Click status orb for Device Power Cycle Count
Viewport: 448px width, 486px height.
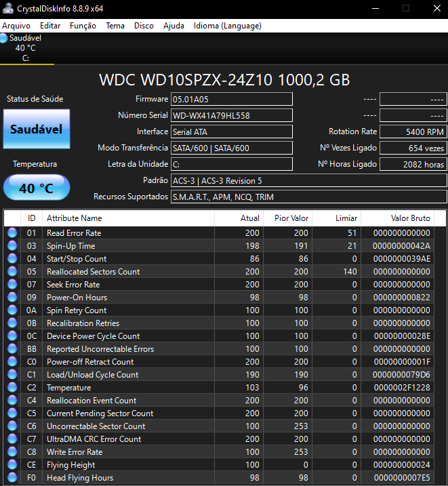click(12, 336)
